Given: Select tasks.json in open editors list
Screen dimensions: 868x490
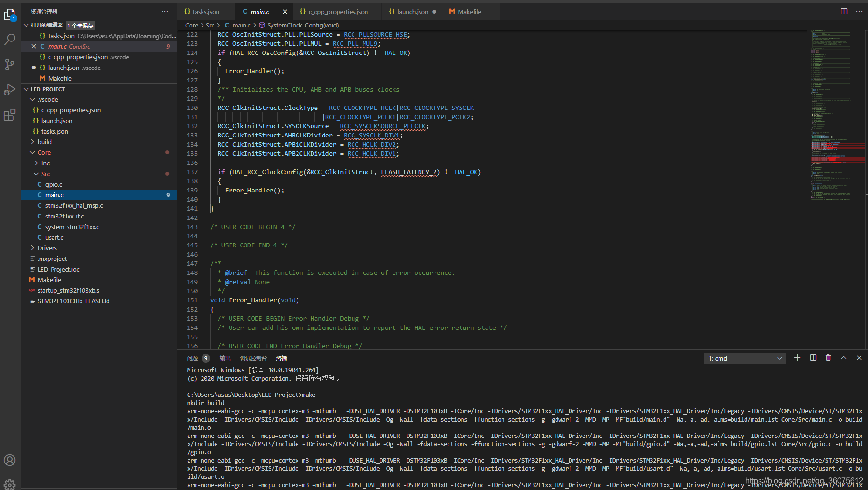Looking at the screenshot, I should [x=99, y=36].
